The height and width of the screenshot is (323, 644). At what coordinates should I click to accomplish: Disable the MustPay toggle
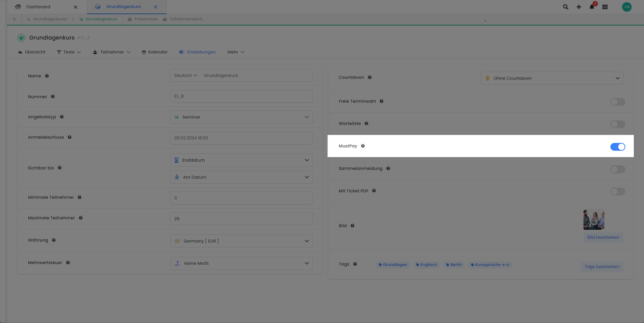(618, 147)
